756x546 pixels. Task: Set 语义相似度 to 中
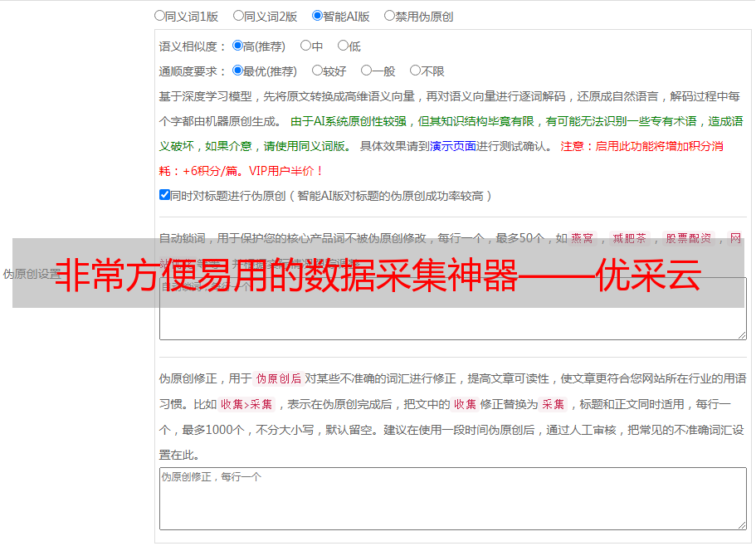tap(305, 46)
